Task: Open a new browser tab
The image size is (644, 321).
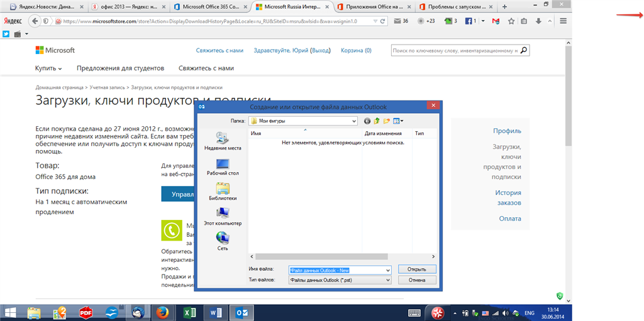Action: (505, 6)
